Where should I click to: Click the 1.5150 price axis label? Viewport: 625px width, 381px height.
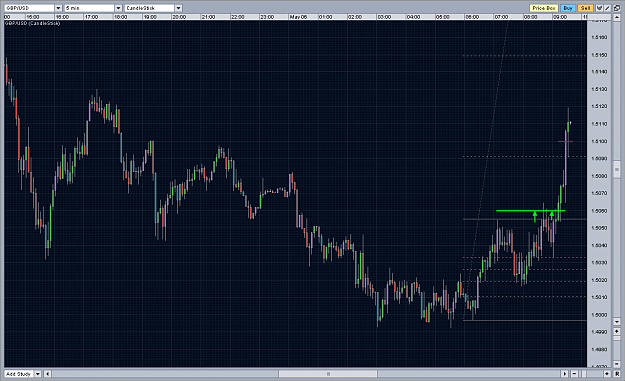(599, 55)
